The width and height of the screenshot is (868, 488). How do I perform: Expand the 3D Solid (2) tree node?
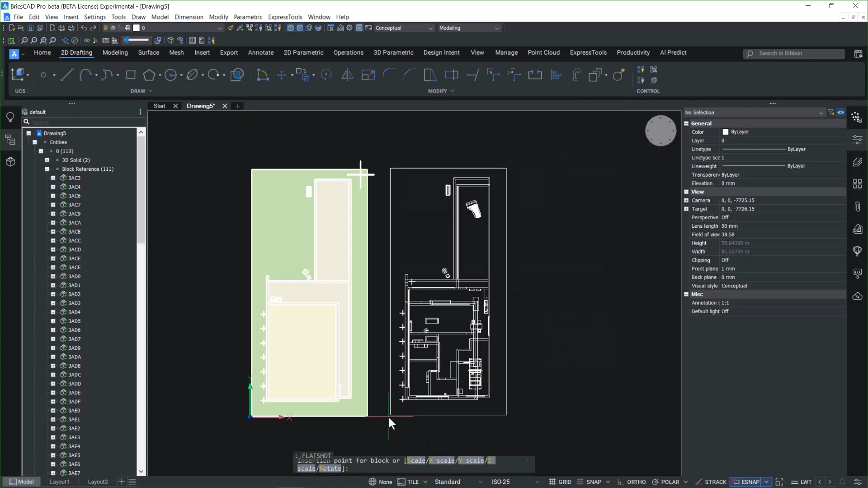47,160
